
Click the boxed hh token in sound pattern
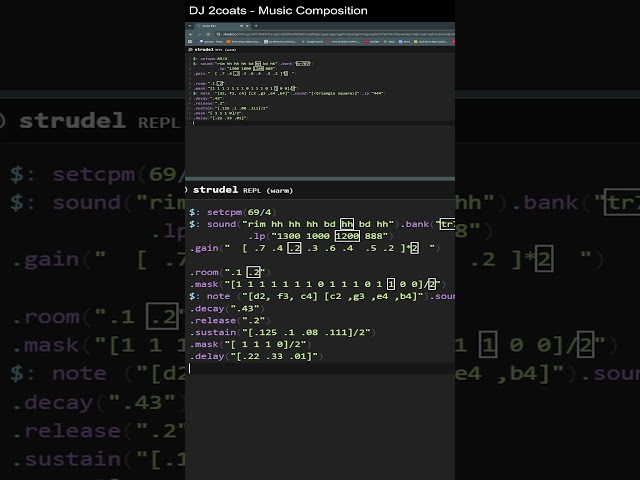[347, 224]
